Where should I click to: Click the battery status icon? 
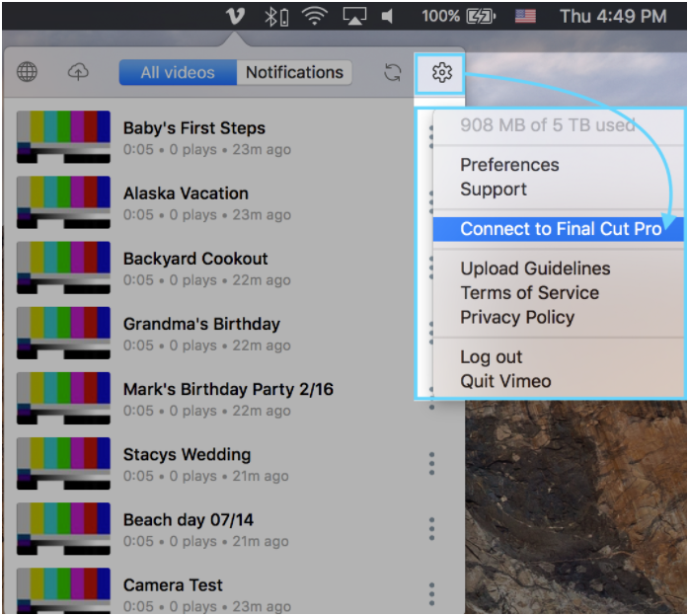click(481, 17)
